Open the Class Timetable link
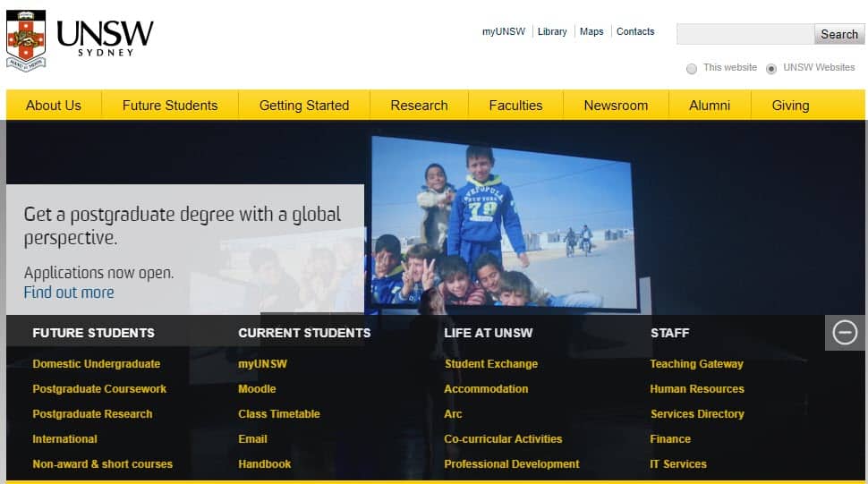This screenshot has height=484, width=868. tap(279, 413)
